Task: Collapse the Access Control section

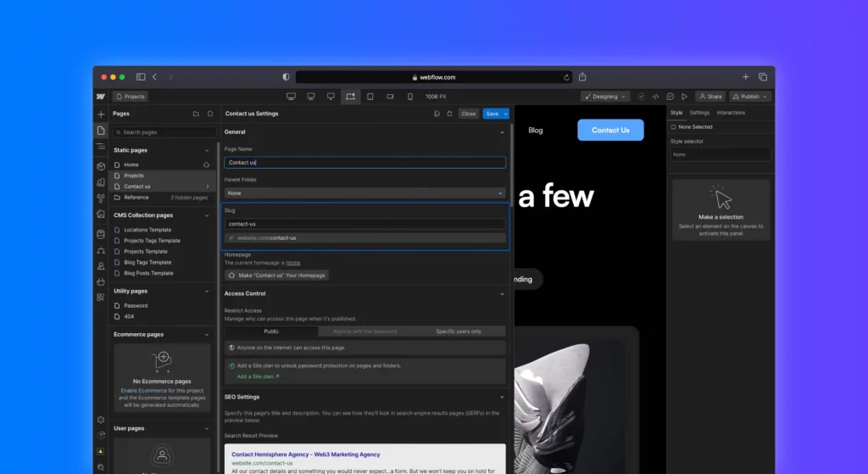Action: (502, 294)
